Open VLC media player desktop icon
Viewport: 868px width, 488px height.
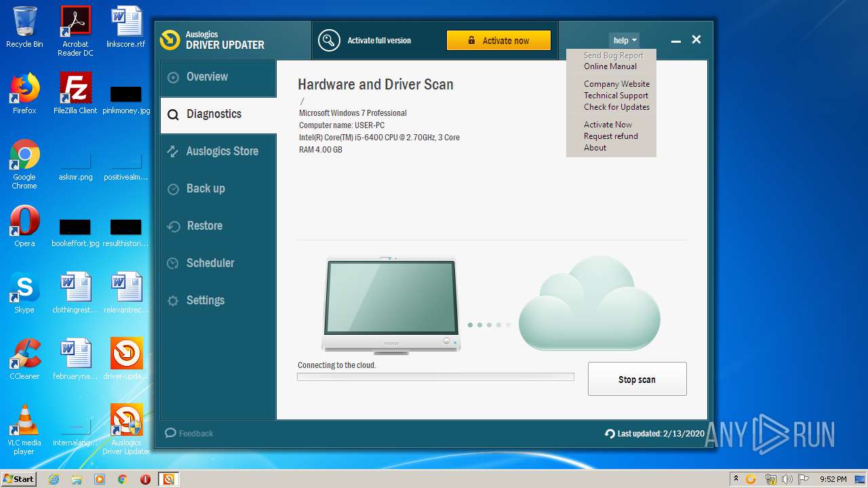[x=24, y=430]
